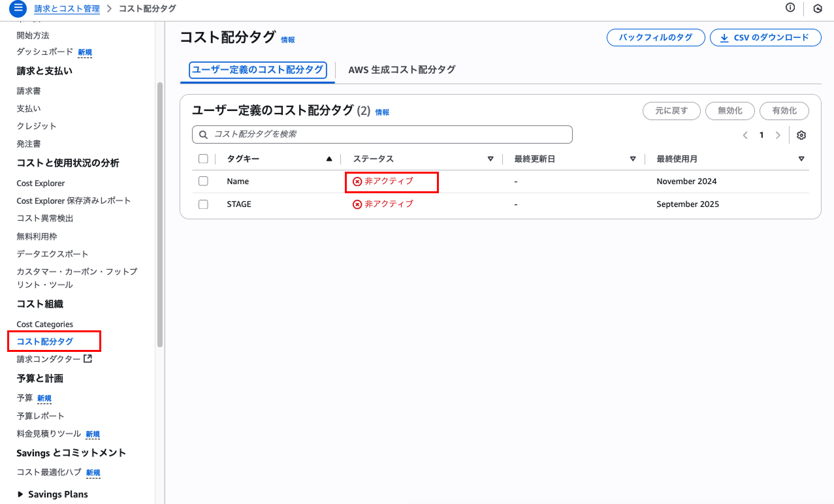Open Cost Categories in sidebar
Image resolution: width=834 pixels, height=504 pixels.
pos(44,324)
